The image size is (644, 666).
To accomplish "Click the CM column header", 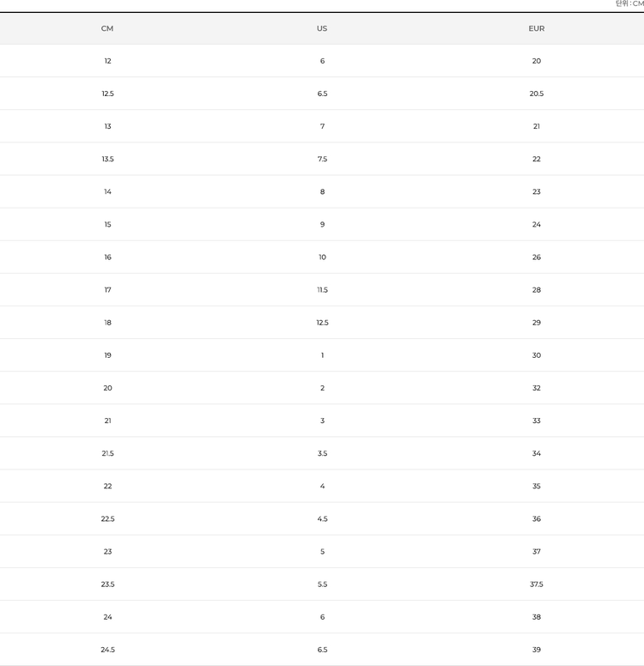I will pos(107,28).
